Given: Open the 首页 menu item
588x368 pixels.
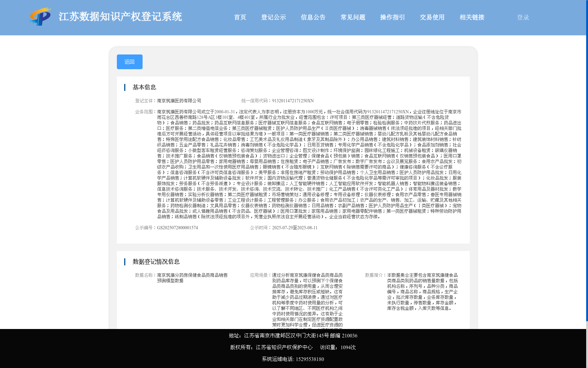Looking at the screenshot, I should click(x=240, y=17).
